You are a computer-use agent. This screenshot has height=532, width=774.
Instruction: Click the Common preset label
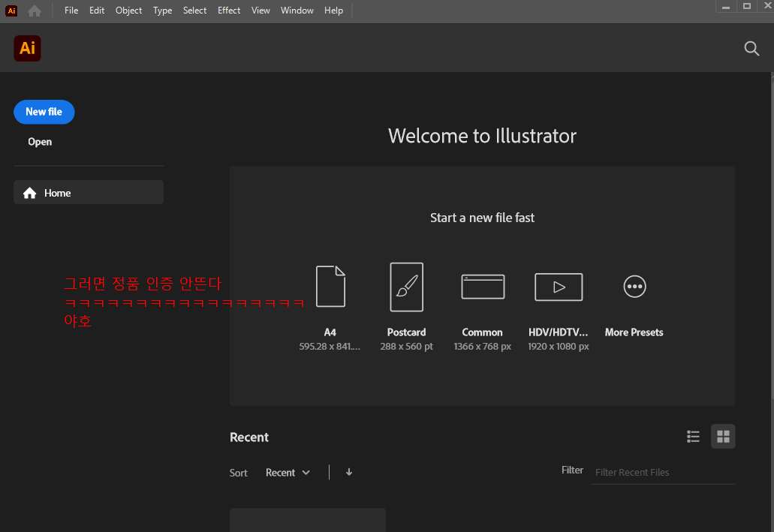482,332
